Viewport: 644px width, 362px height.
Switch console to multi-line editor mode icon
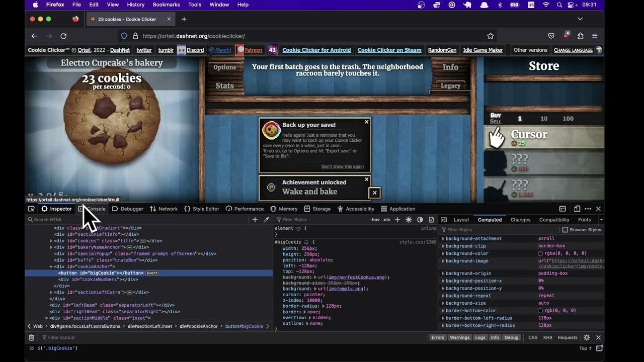pos(599,348)
